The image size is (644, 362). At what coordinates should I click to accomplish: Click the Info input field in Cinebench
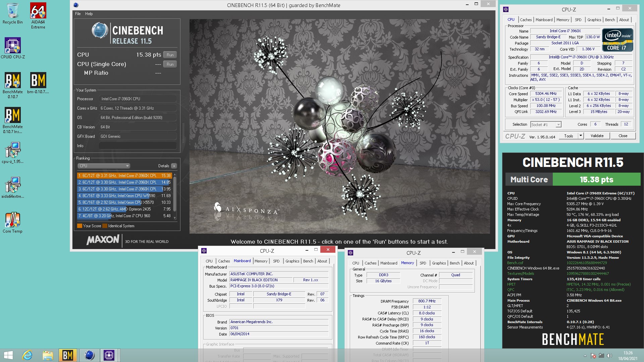[x=138, y=146]
